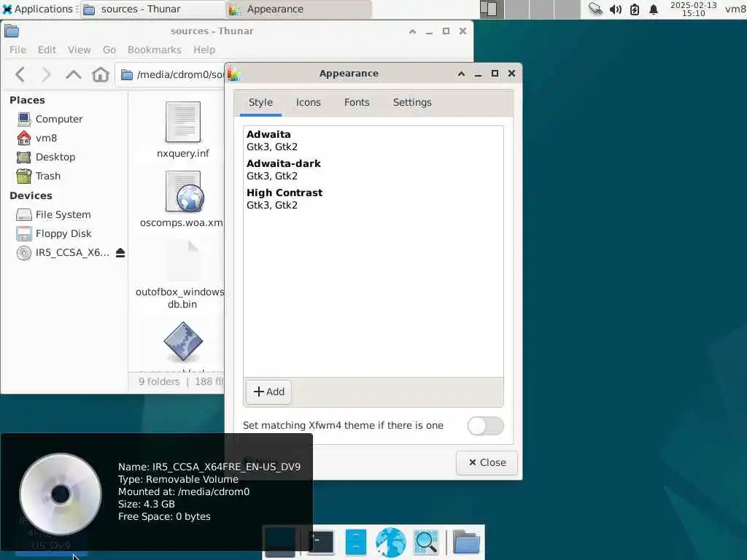Viewport: 747px width, 560px height.
Task: Select the blue diamond executable file icon
Action: point(183,341)
